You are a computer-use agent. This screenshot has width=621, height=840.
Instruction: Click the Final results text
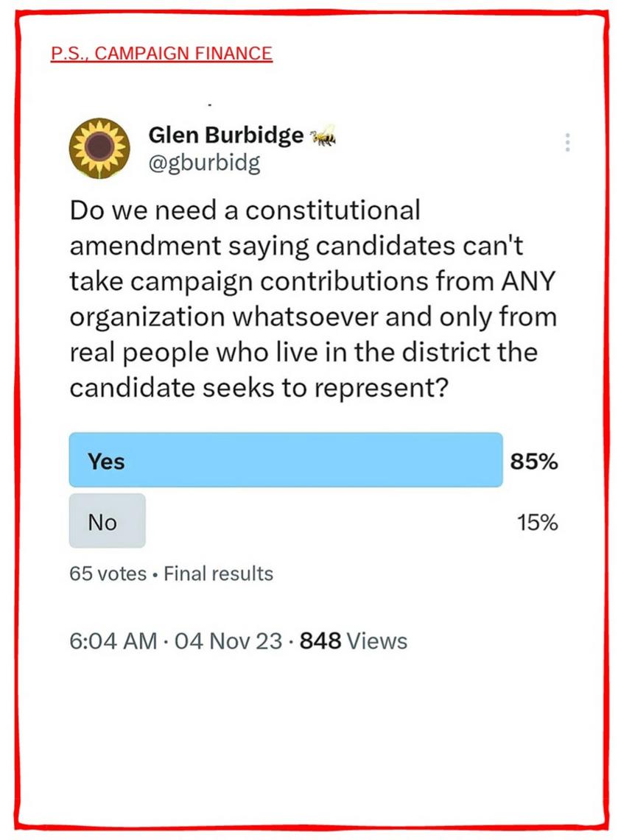coord(218,573)
